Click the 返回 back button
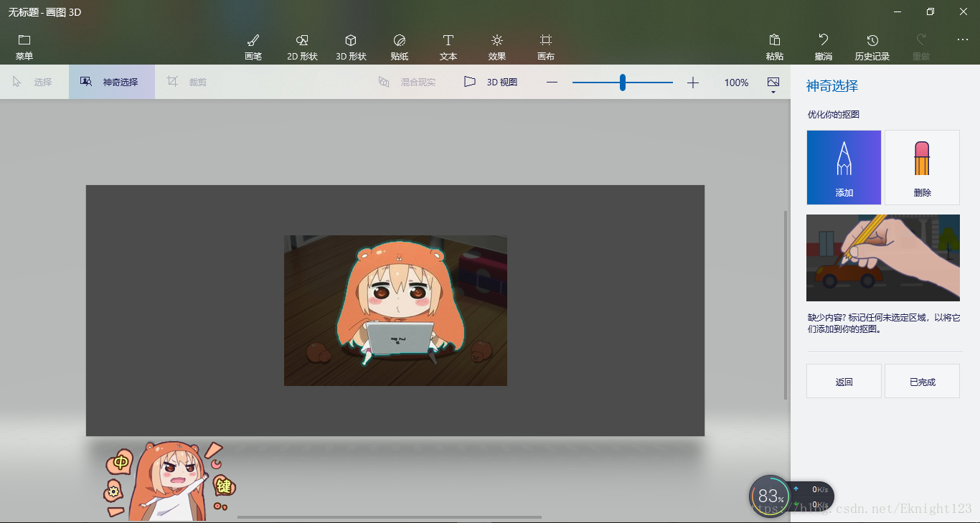Screen dimensions: 980x523 tap(844, 381)
